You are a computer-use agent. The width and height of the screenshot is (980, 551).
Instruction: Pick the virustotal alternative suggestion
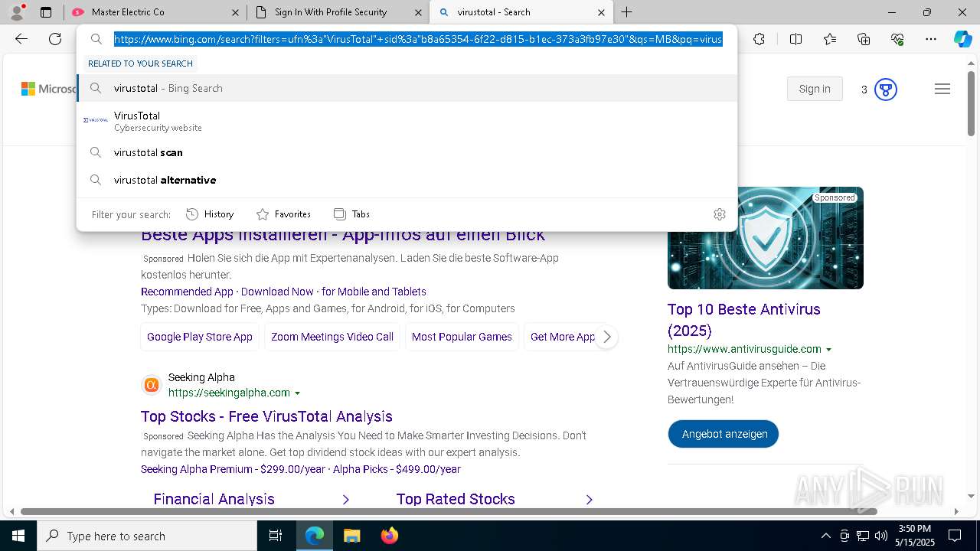pyautogui.click(x=407, y=180)
